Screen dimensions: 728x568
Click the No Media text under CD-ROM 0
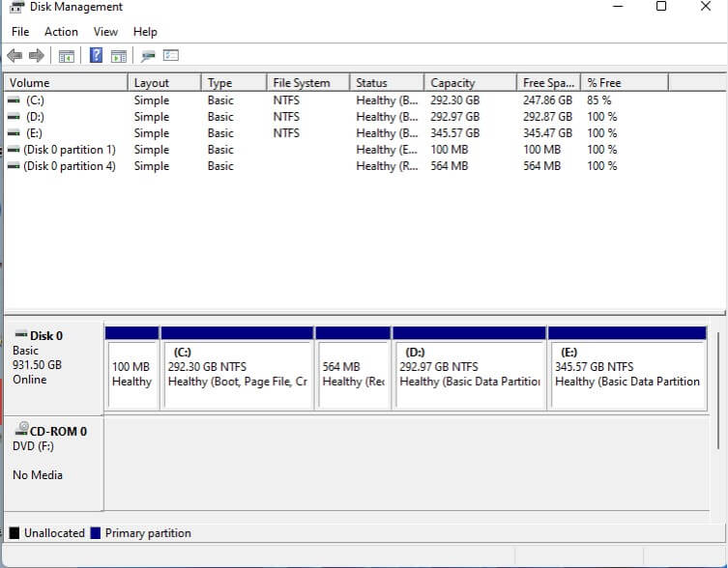tap(38, 474)
